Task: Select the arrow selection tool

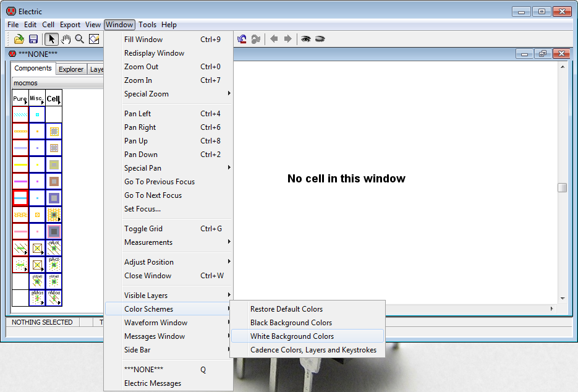Action: point(52,39)
